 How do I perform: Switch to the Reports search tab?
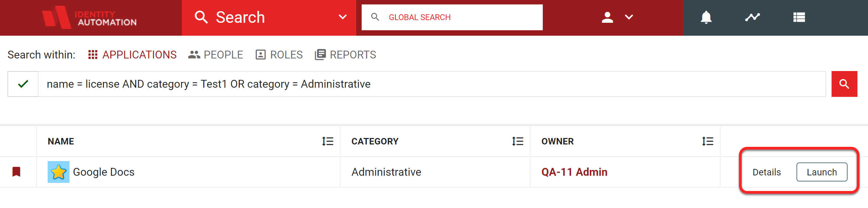(x=345, y=55)
